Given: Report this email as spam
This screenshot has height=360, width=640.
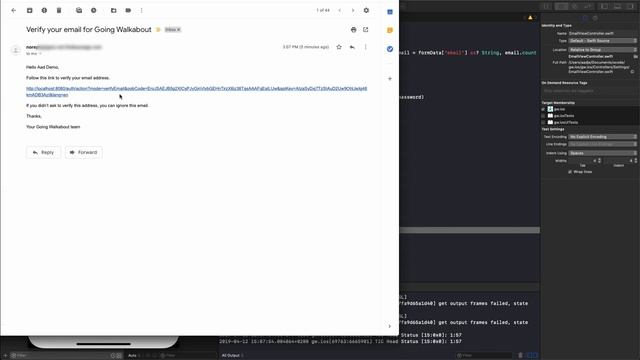Looking at the screenshot, I should coord(44,10).
